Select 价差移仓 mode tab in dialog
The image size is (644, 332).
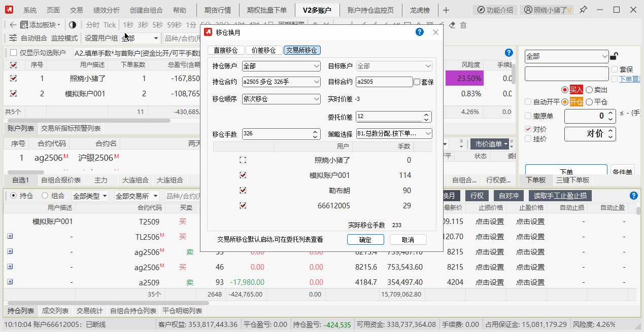263,50
